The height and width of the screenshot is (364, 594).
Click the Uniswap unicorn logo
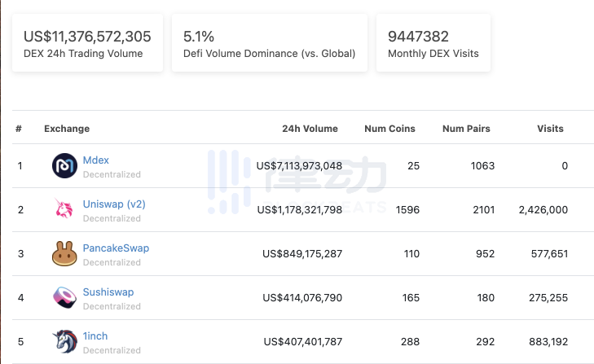64,208
